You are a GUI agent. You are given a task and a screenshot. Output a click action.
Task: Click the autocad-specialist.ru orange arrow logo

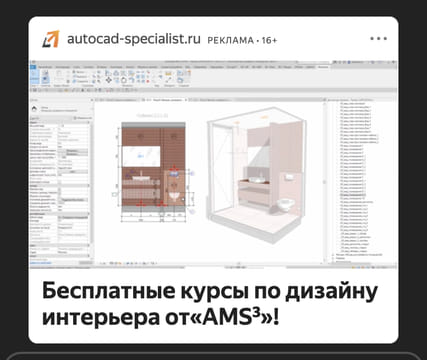point(51,39)
